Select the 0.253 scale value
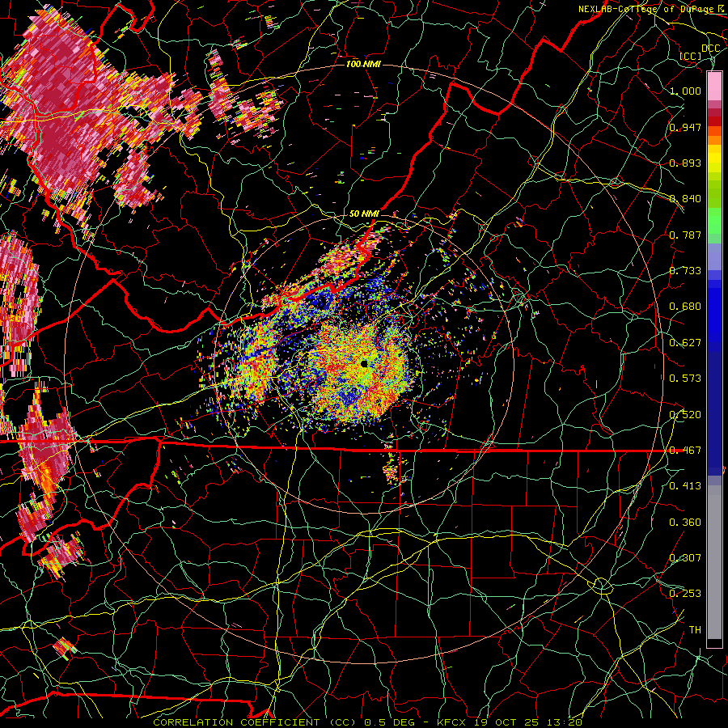Screen dimensions: 728x728 click(685, 594)
